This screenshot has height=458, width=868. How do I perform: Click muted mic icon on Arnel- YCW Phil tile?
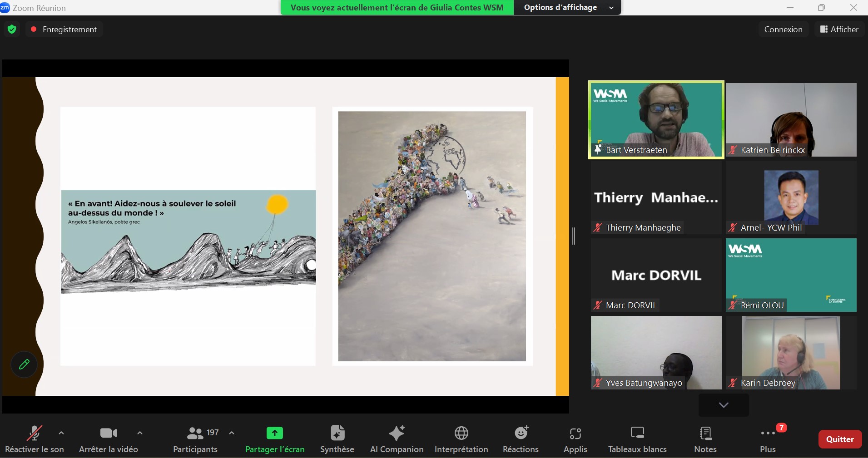tap(732, 227)
